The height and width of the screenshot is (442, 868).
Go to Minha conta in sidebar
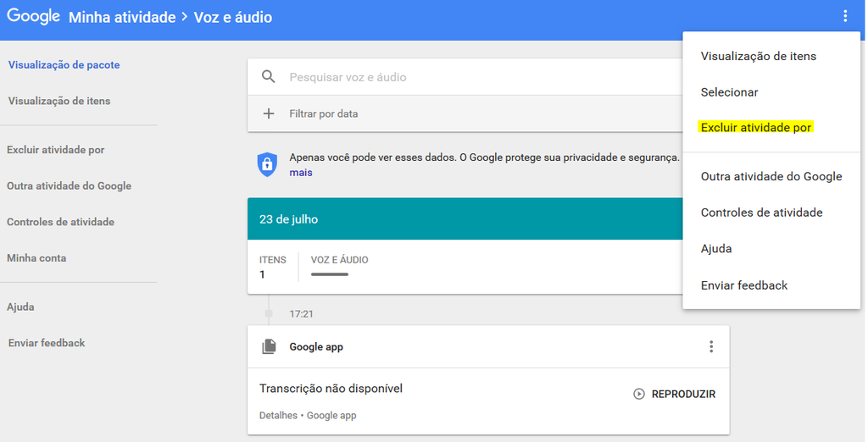(x=36, y=257)
